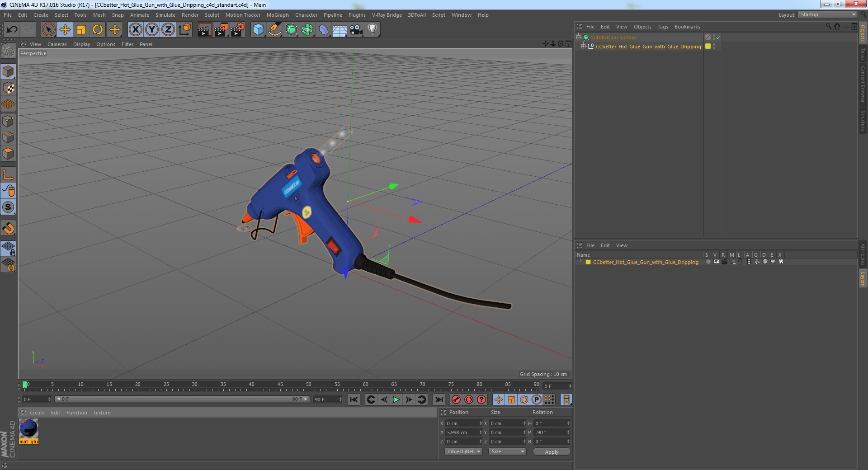The height and width of the screenshot is (470, 868).
Task: Toggle layer lock icon in Layers manager
Action: (x=740, y=262)
